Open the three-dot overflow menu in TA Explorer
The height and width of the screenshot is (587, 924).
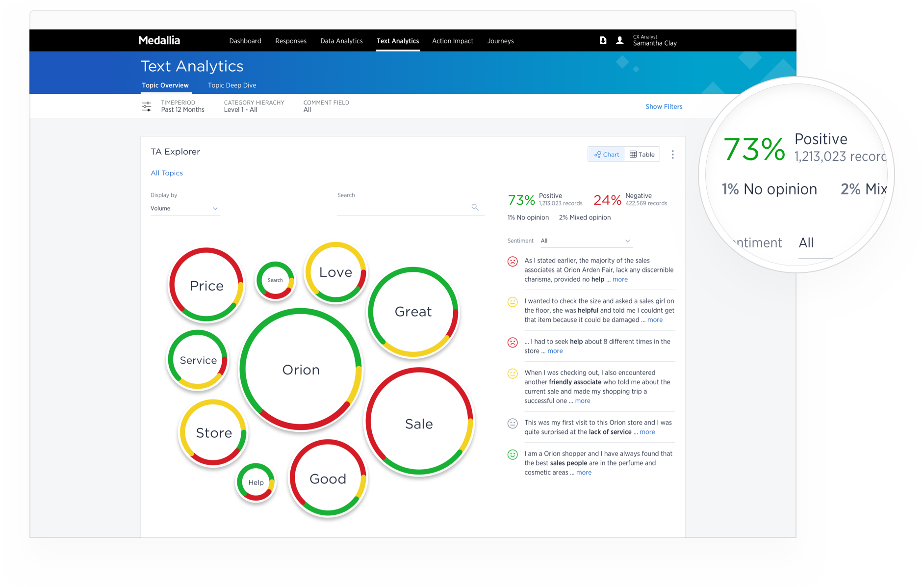pos(673,154)
